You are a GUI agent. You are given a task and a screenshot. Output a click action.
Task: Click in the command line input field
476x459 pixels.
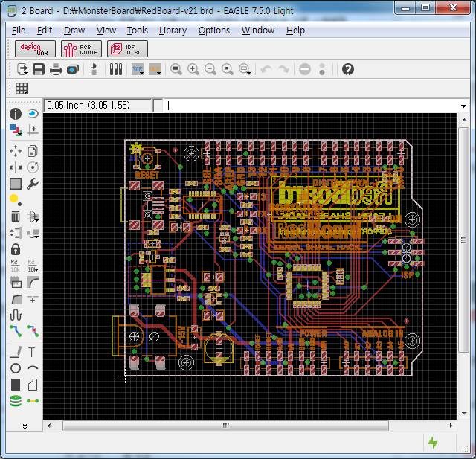311,106
